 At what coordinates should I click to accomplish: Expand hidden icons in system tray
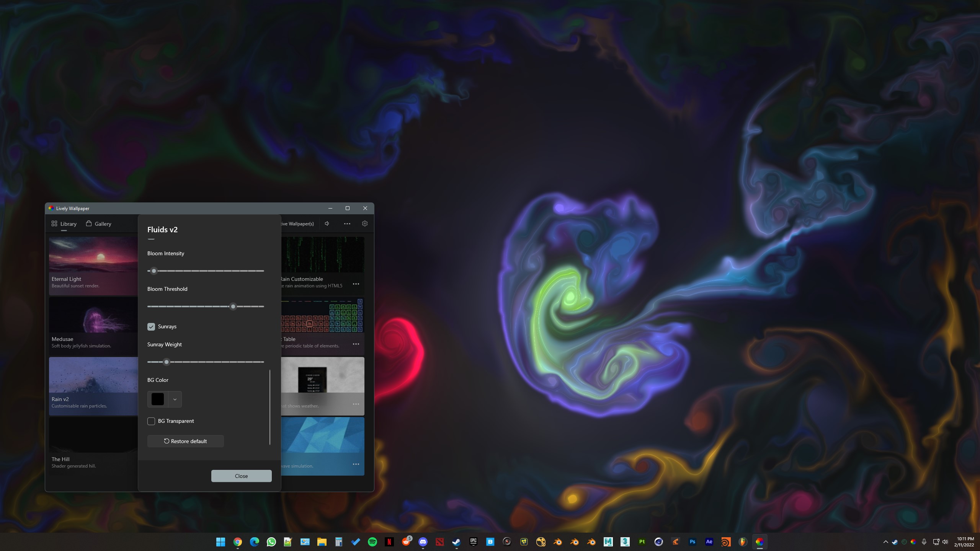885,542
